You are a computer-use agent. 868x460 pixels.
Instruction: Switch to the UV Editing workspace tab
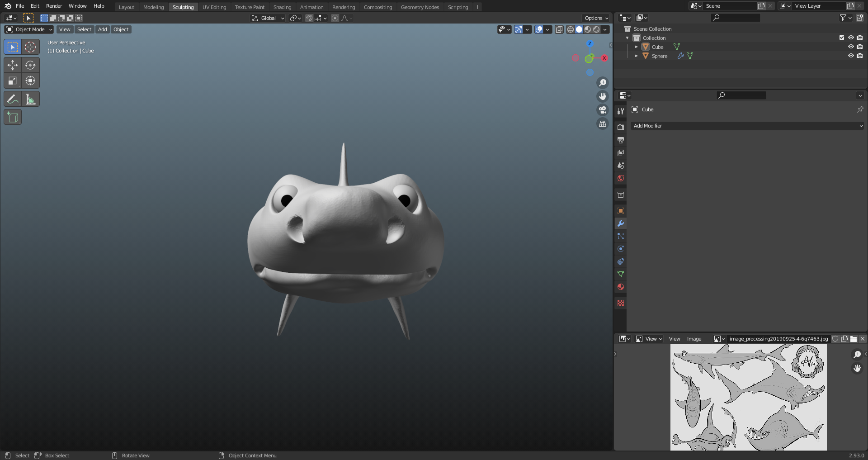214,7
